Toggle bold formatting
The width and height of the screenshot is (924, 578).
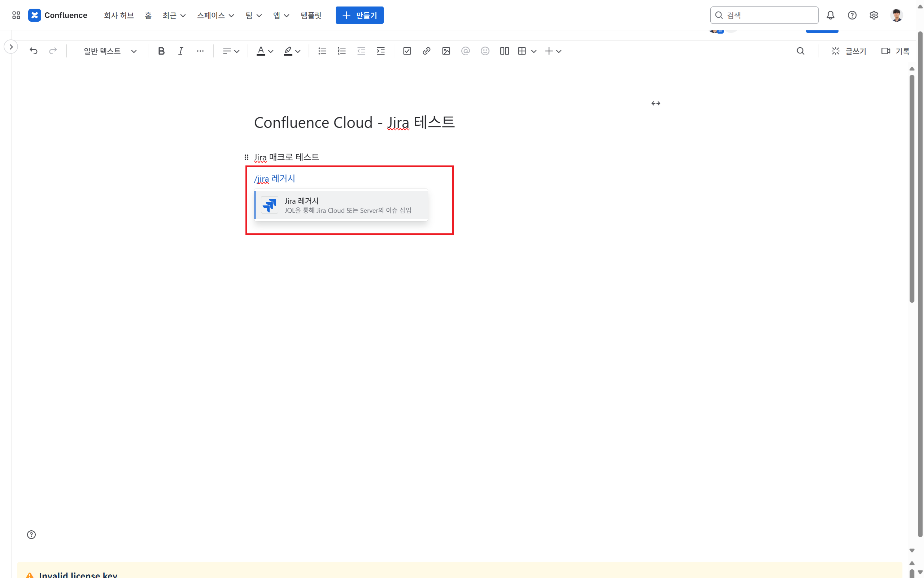coord(161,51)
